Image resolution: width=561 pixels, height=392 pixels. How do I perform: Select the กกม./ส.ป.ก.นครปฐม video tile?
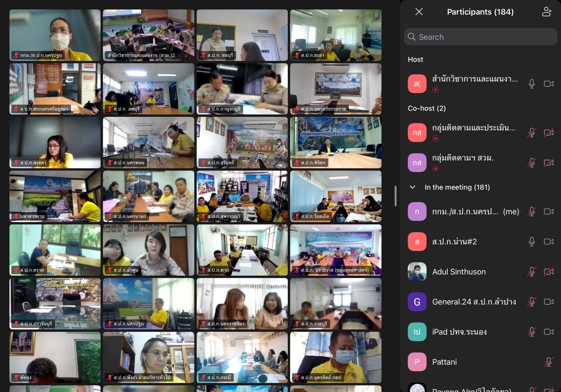point(55,35)
